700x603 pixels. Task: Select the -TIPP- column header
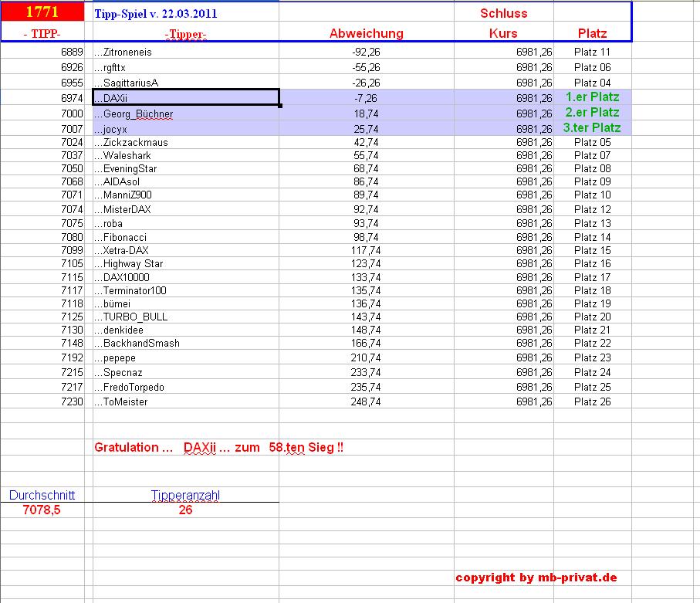pos(42,33)
